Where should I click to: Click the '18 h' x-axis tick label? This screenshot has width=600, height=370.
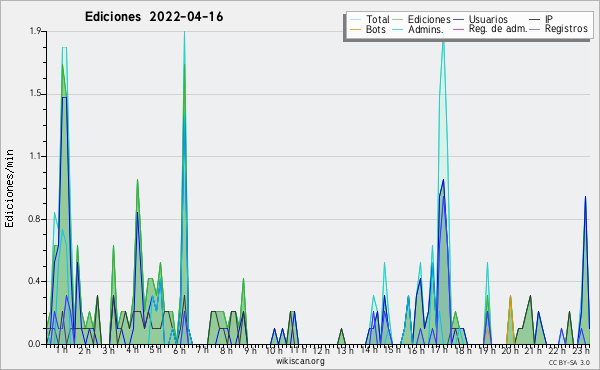(x=463, y=350)
